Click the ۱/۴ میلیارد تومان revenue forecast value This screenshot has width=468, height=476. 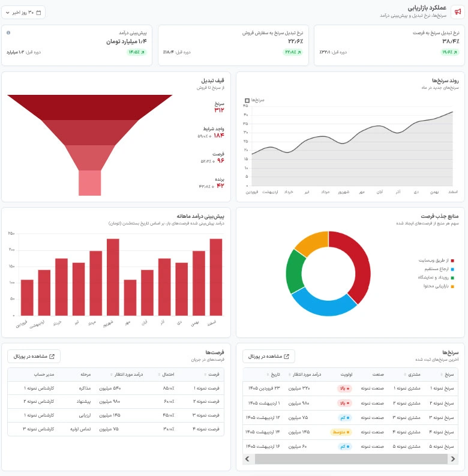(126, 41)
